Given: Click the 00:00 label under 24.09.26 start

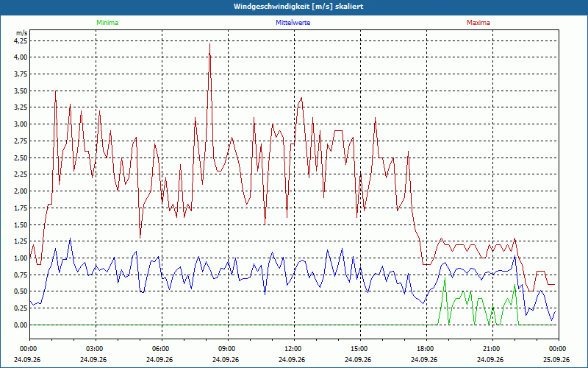Looking at the screenshot, I should [x=27, y=349].
